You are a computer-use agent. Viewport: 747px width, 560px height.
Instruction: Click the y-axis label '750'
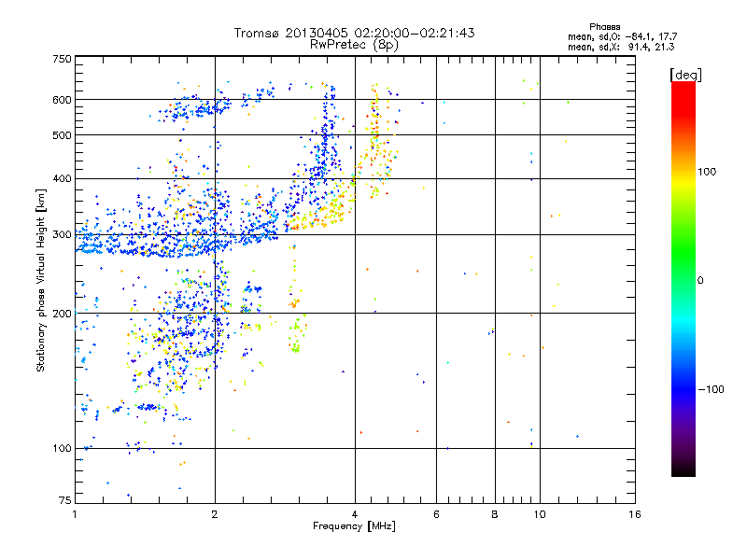click(62, 59)
